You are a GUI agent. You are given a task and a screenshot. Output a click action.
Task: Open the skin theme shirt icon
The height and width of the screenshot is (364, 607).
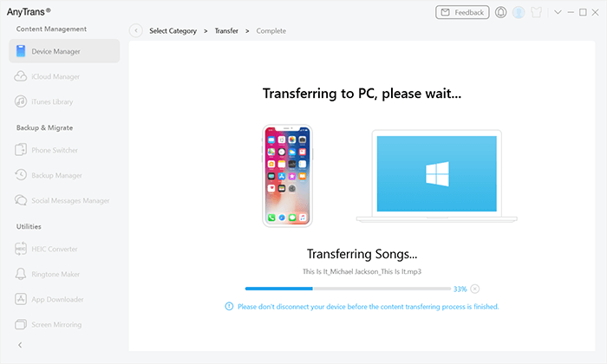(x=537, y=12)
